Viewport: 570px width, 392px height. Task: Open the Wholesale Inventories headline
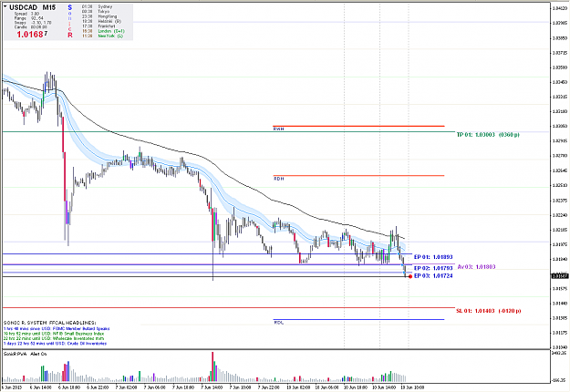54,338
